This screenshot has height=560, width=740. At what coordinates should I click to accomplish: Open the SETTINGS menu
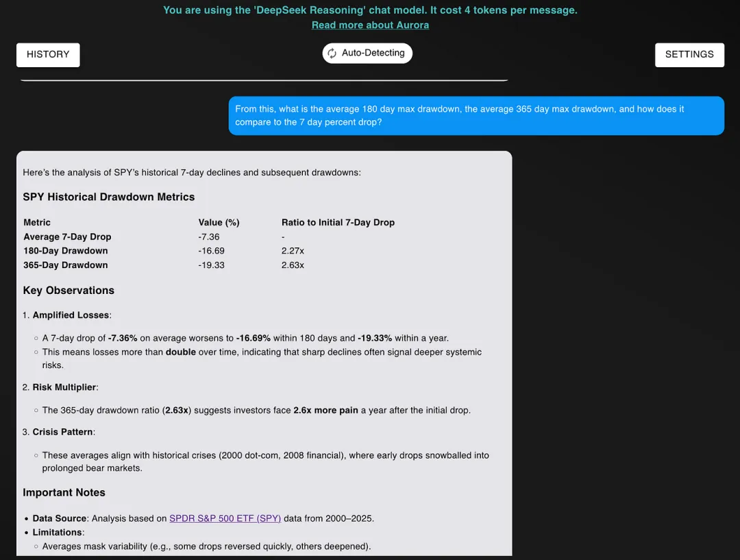(x=689, y=55)
